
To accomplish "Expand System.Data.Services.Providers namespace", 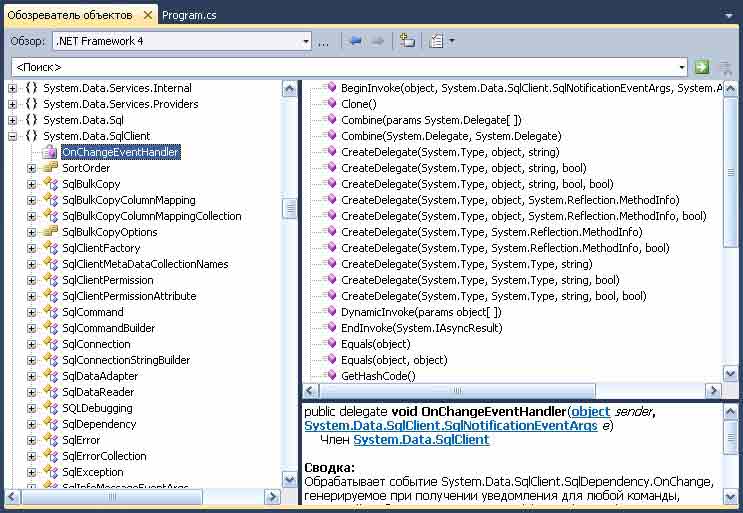I will pos(13,104).
